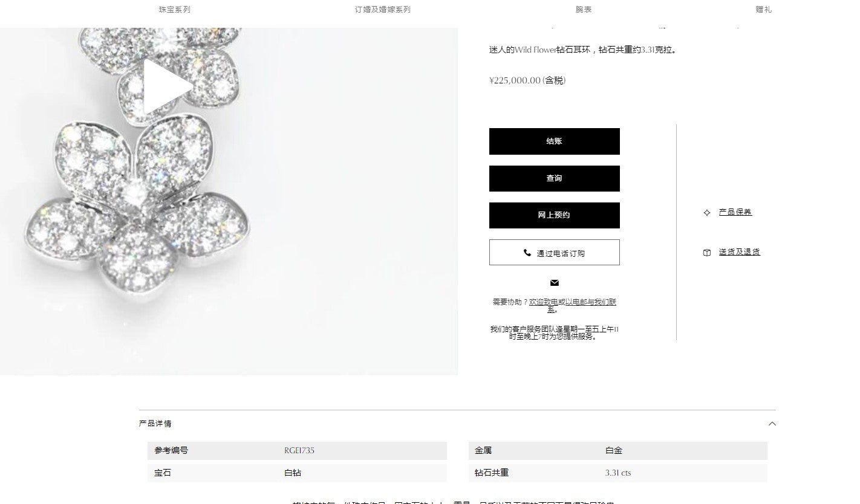Click the 结账 checkout button
860x504 pixels.
coord(555,141)
